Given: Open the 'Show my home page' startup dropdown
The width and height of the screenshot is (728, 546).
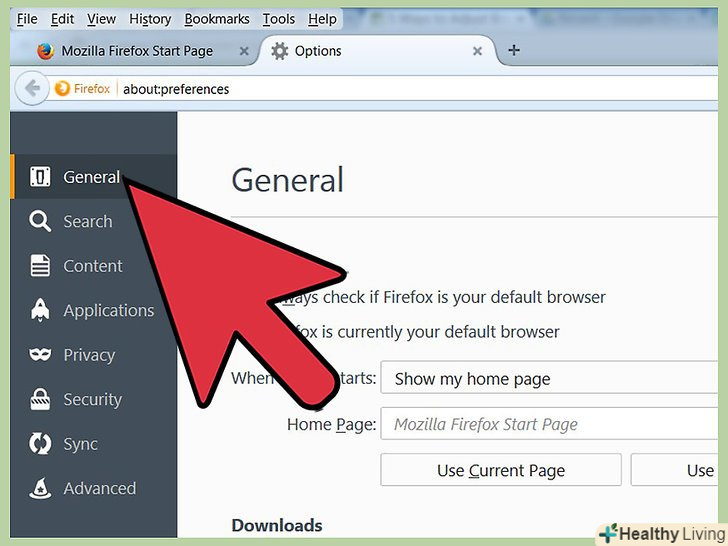Looking at the screenshot, I should click(x=549, y=377).
